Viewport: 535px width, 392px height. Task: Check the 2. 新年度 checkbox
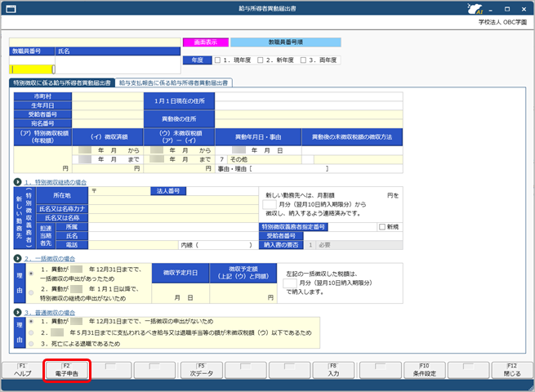[x=261, y=60]
